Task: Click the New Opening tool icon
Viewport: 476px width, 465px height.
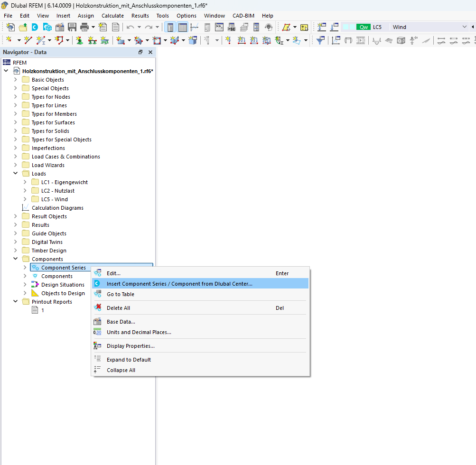Action: [x=157, y=40]
